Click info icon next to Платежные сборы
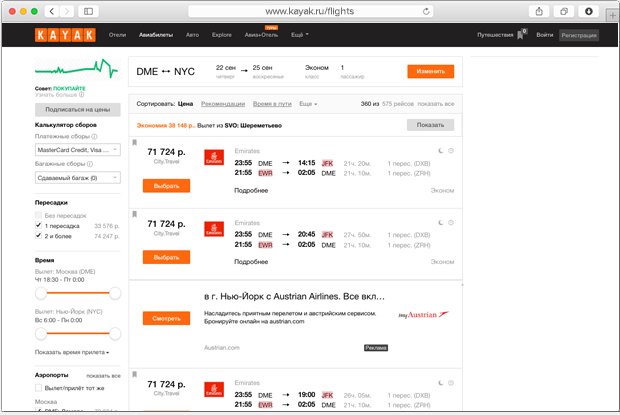The image size is (620, 415). pos(95,136)
